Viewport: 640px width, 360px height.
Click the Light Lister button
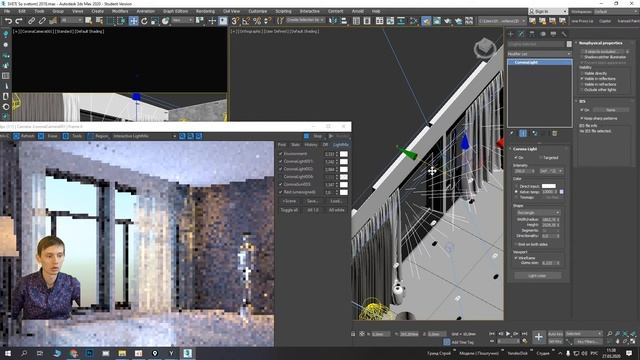point(537,276)
